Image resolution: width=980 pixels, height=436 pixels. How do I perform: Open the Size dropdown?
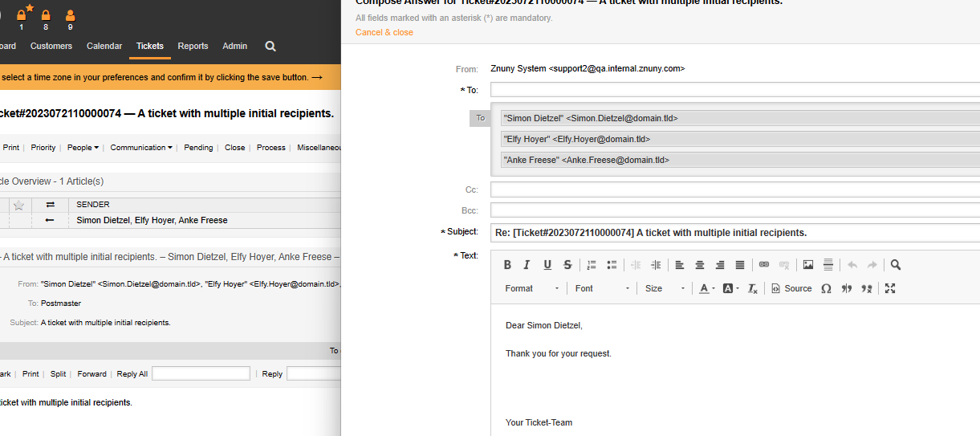pos(665,288)
